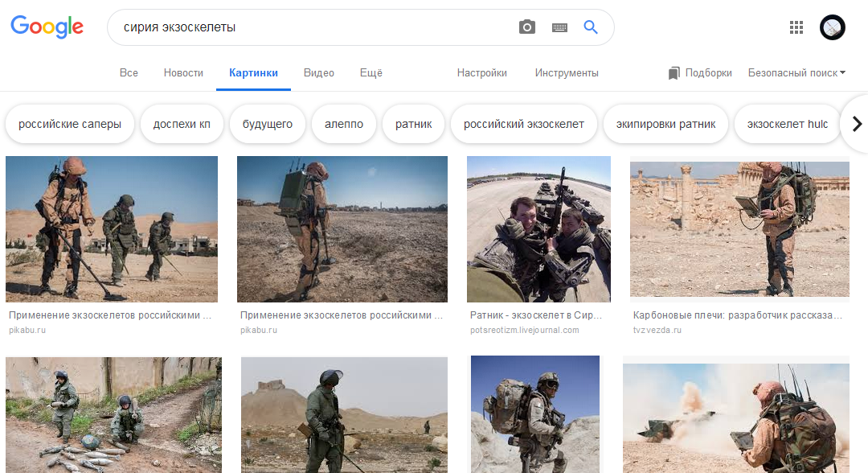868x473 pixels.
Task: Open Инструменты search tools
Action: [567, 72]
